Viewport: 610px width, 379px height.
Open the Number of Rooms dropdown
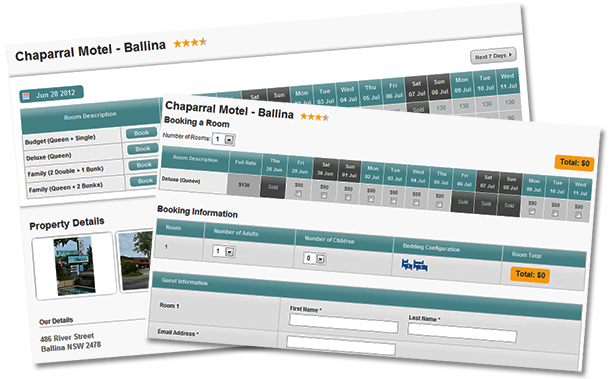[223, 139]
